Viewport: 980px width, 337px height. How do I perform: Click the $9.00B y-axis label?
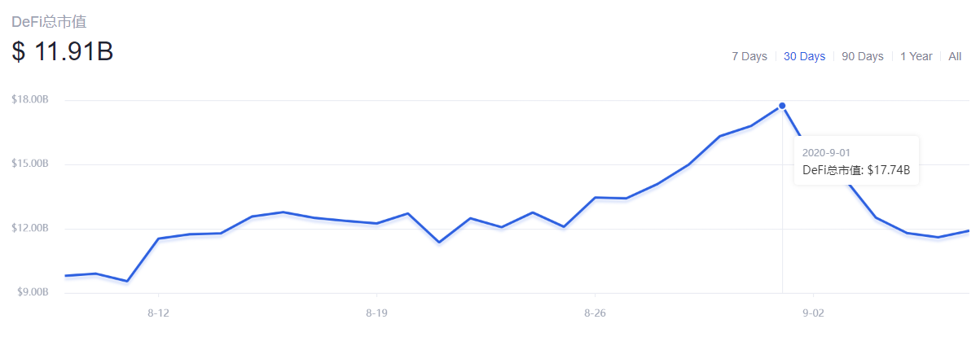coord(32,292)
